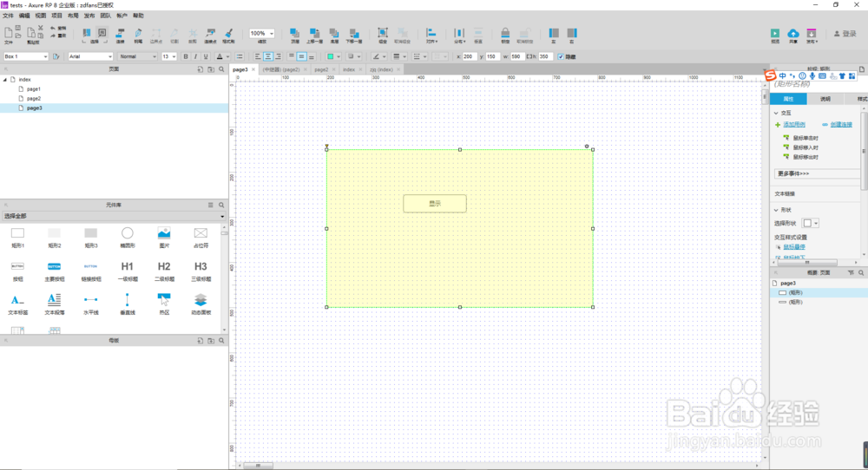Add a new page in Pages panel
868x470 pixels.
click(200, 69)
